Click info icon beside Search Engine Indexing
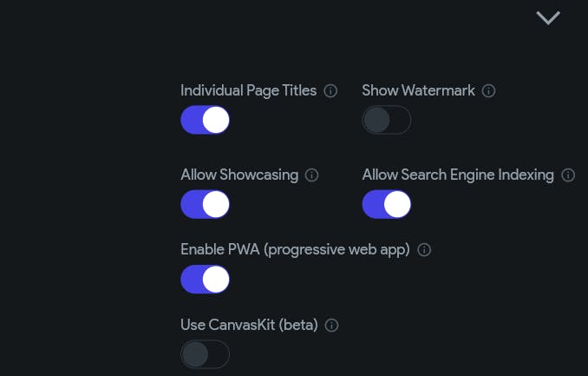The image size is (588, 376). coord(568,175)
